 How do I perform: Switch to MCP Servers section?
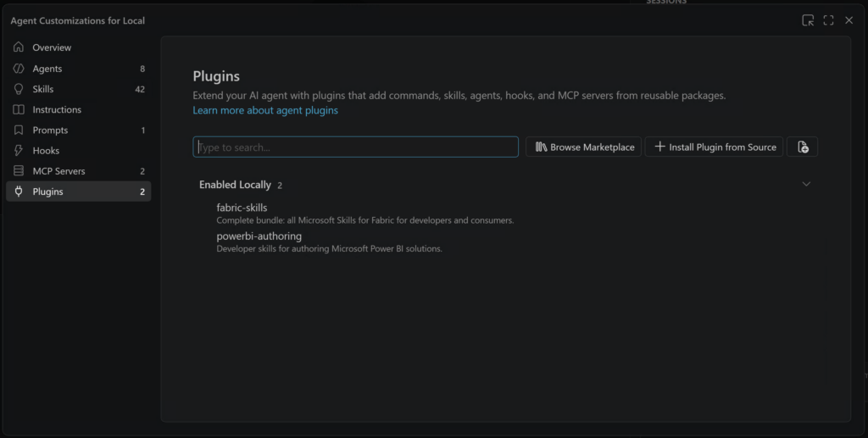[x=79, y=171]
